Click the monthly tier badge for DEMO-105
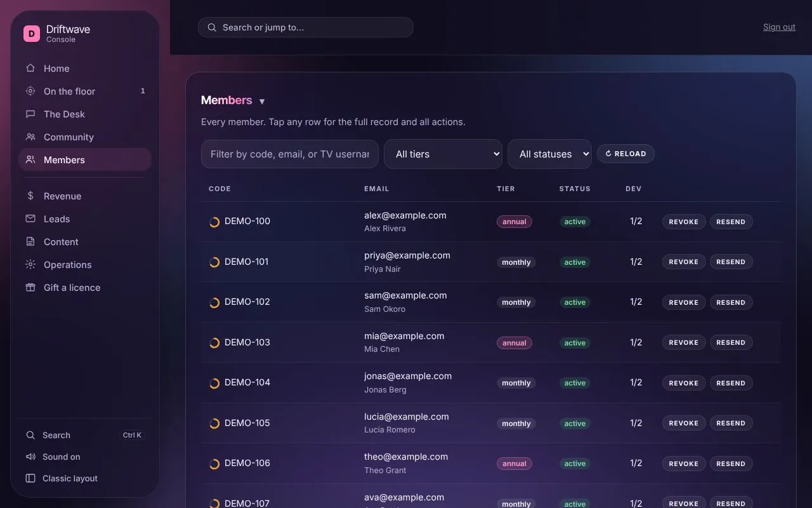 pos(516,424)
